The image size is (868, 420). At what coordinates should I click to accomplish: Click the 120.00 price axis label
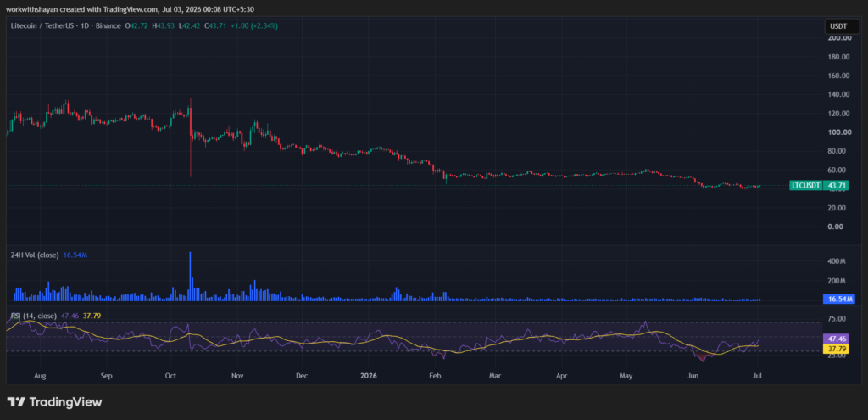pyautogui.click(x=838, y=113)
